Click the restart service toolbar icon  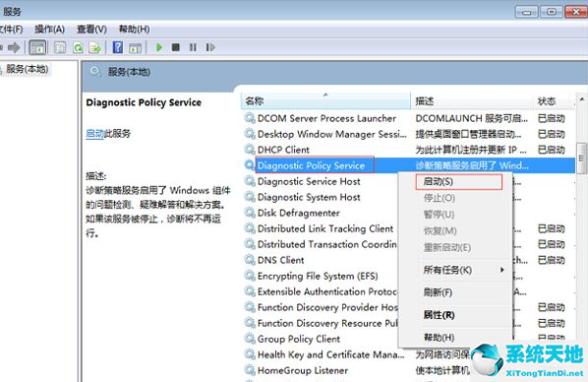pos(210,47)
